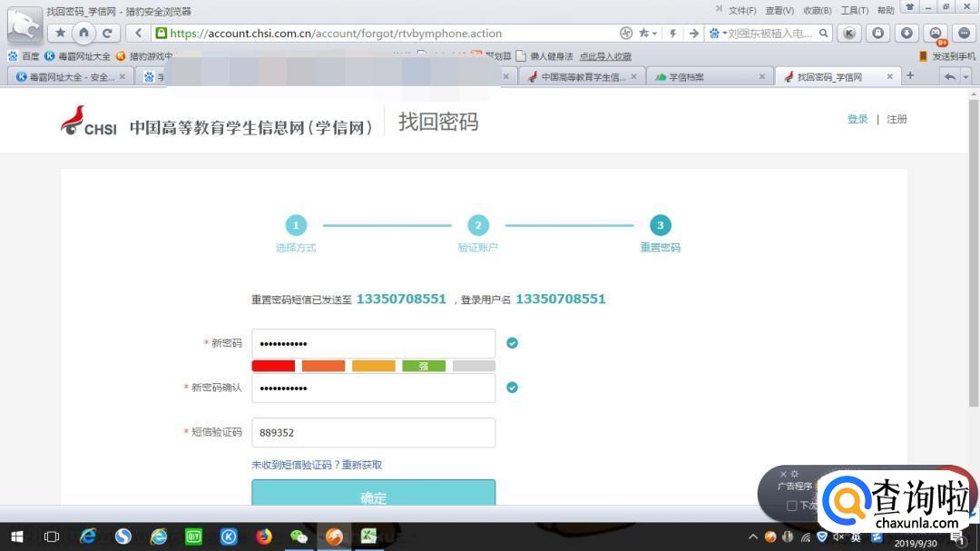Click the lightning speed-mode icon
The image size is (980, 551).
[x=673, y=34]
